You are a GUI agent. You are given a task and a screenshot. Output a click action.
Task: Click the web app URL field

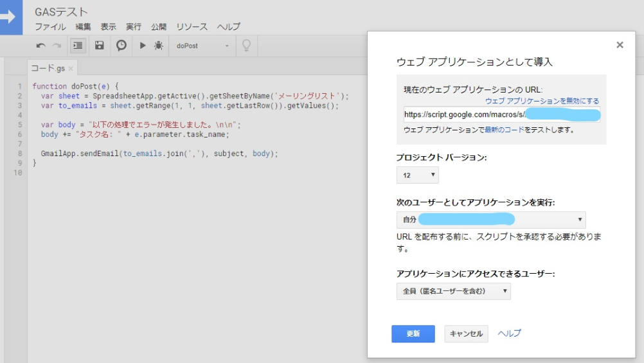click(x=502, y=114)
